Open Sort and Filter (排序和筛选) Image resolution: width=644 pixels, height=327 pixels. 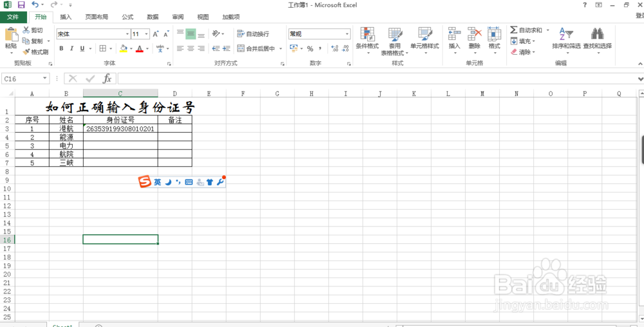(566, 41)
